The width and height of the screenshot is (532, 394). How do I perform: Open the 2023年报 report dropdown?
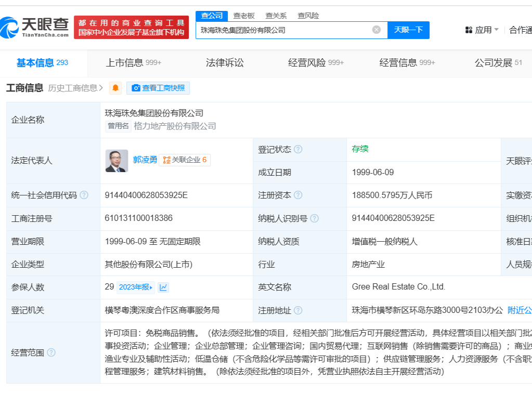pyautogui.click(x=136, y=287)
